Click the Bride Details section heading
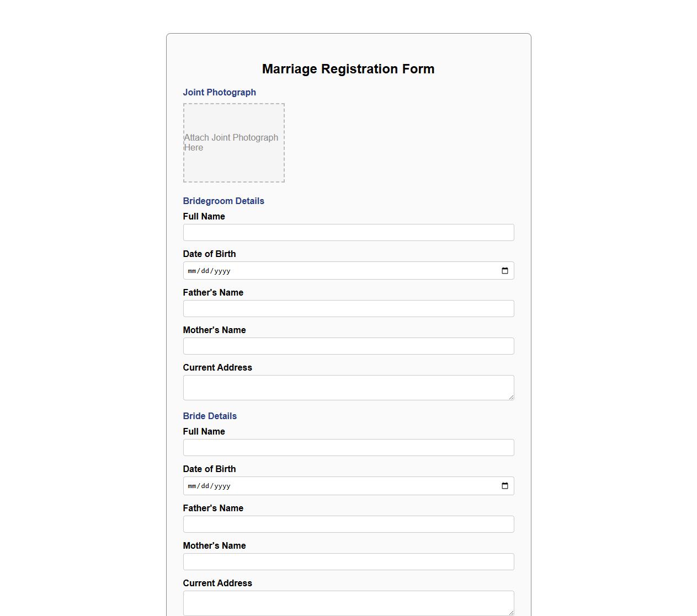Viewport: 697px width, 616px height. pos(210,416)
